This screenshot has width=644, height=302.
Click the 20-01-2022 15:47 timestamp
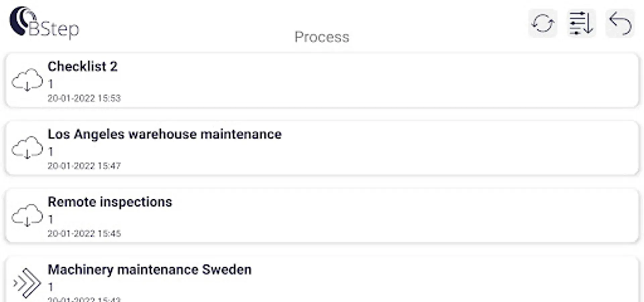pos(84,166)
